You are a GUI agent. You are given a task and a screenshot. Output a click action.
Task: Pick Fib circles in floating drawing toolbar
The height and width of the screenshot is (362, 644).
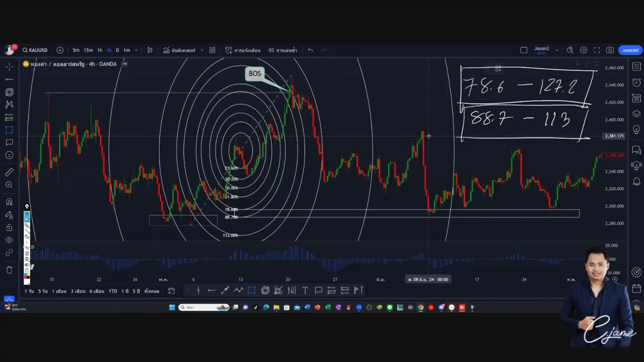(265, 290)
